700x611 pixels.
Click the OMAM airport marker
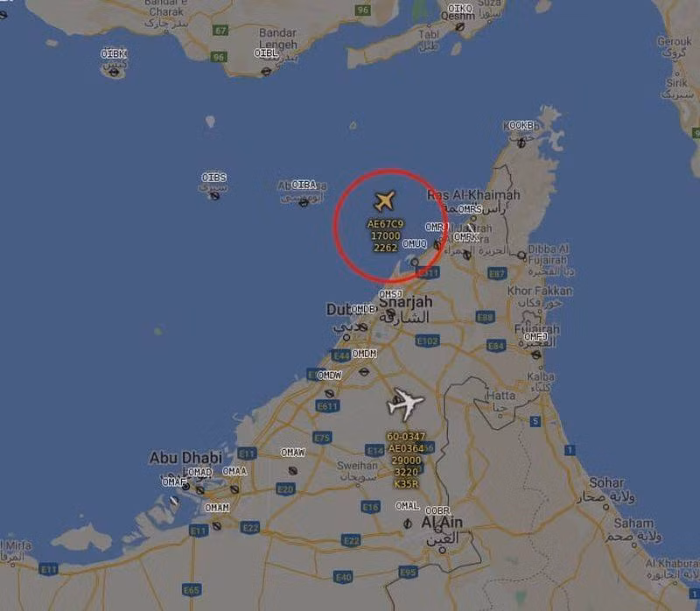point(216,526)
